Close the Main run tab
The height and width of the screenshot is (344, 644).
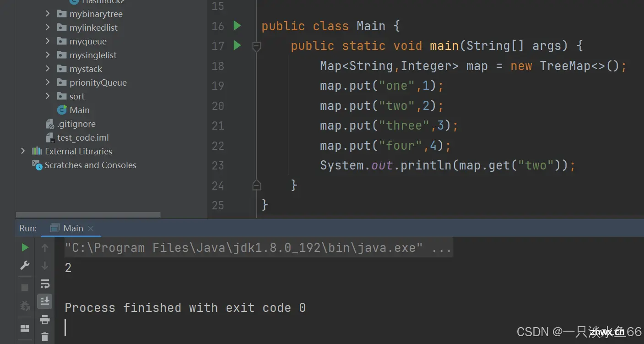[91, 228]
